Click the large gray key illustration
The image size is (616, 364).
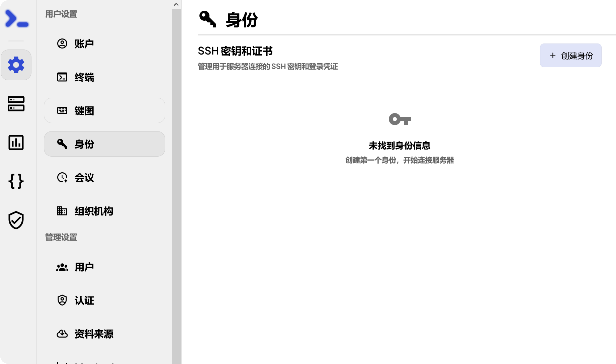(x=400, y=119)
